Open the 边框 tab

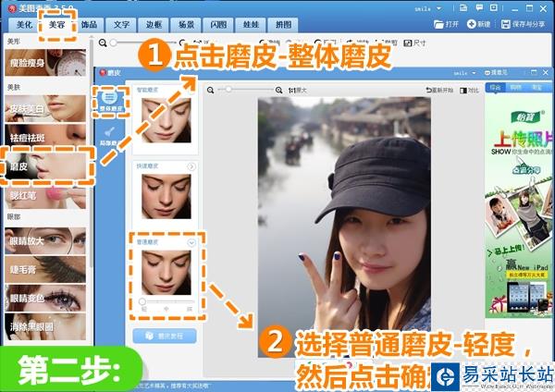(x=154, y=24)
